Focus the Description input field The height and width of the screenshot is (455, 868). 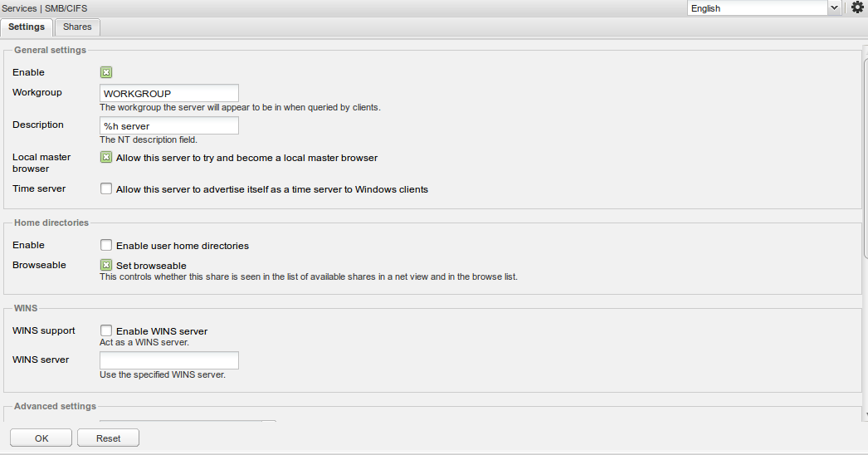pyautogui.click(x=169, y=125)
